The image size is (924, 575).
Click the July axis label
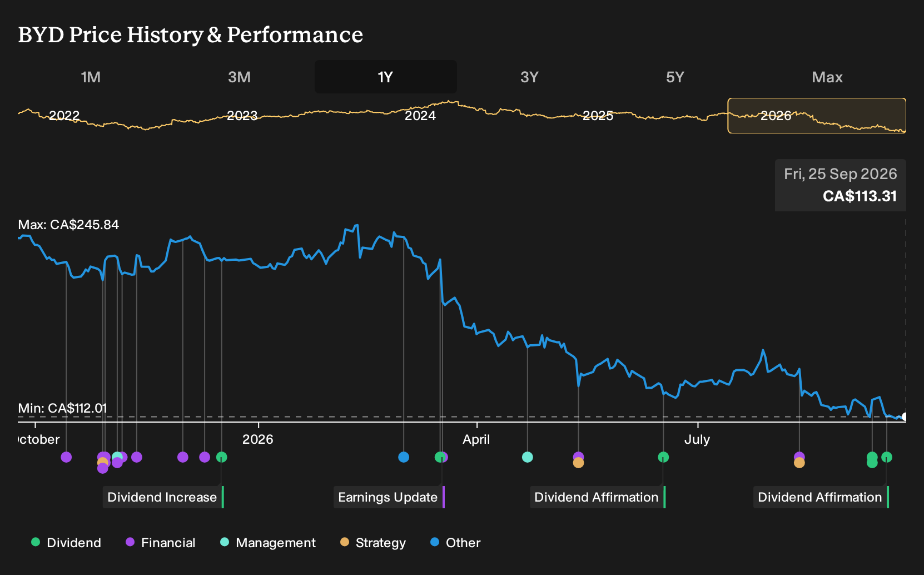tap(697, 439)
